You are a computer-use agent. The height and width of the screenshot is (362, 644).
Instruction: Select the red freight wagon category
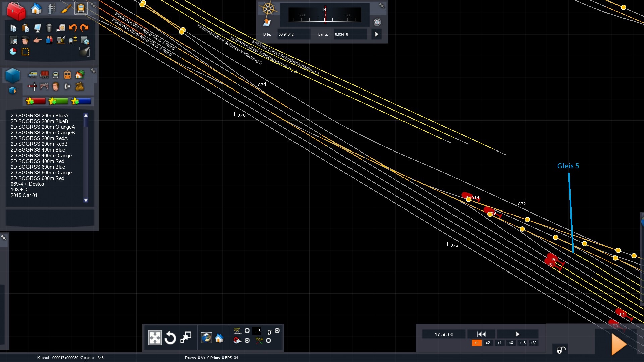tap(44, 75)
